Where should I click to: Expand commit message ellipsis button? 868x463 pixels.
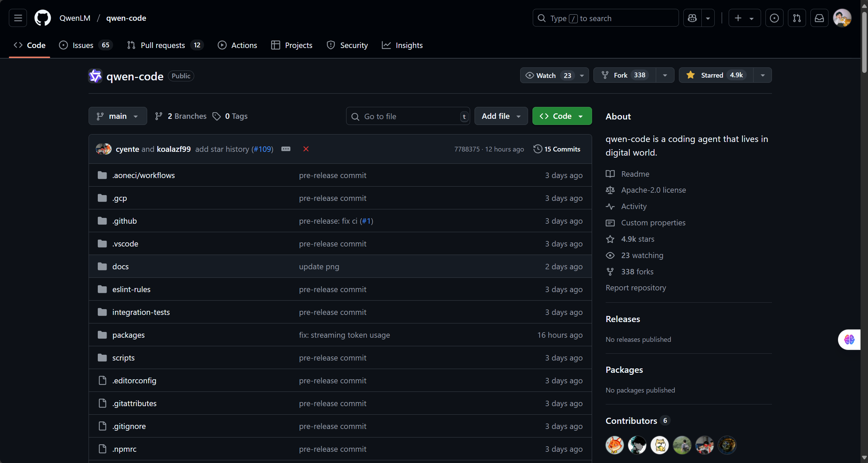(x=286, y=149)
